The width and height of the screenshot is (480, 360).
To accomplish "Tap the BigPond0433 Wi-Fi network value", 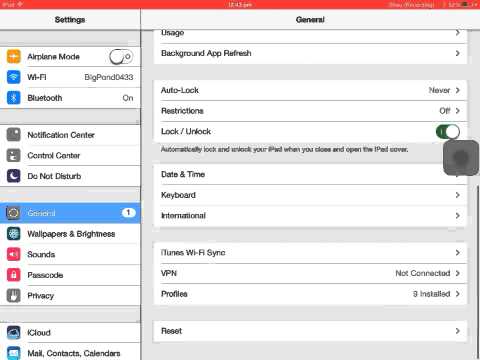I will 109,77.
